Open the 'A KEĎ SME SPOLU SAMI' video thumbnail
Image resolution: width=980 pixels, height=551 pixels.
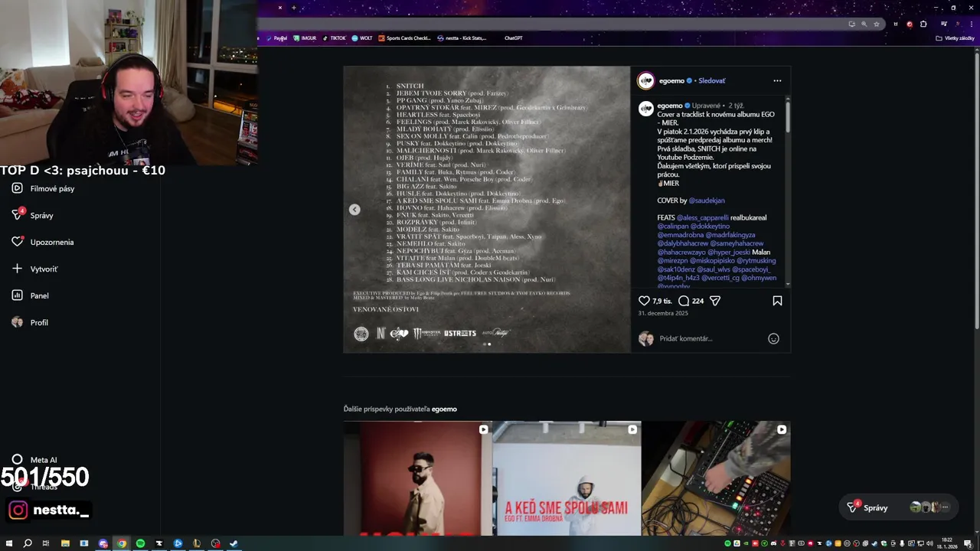[x=567, y=478]
